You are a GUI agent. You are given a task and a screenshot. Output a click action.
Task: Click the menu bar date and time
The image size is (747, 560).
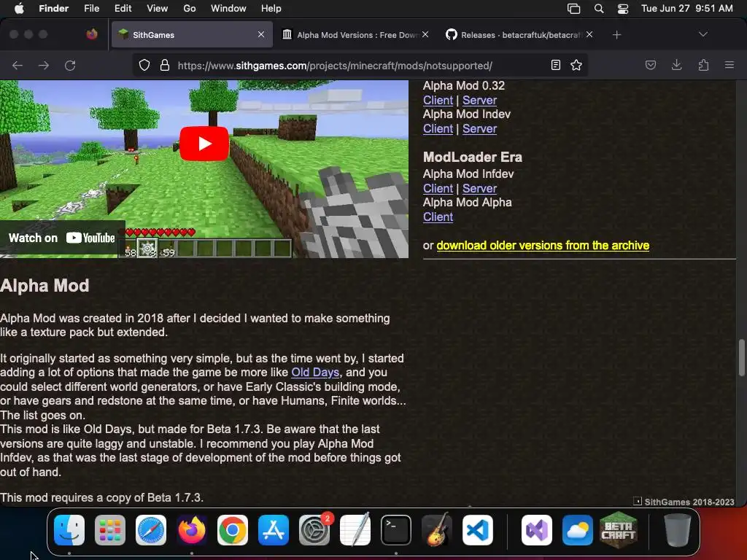coord(686,9)
